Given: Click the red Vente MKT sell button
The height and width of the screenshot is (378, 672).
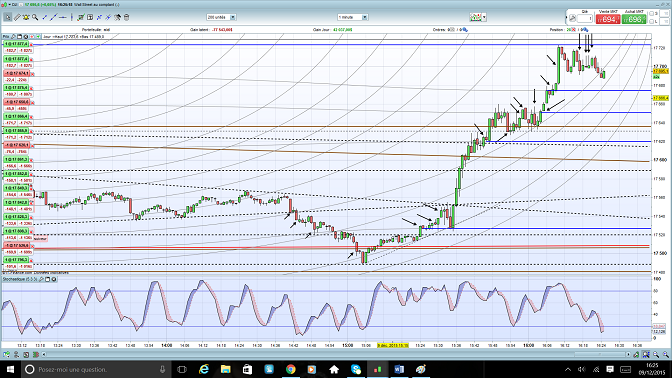Looking at the screenshot, I should click(x=608, y=19).
